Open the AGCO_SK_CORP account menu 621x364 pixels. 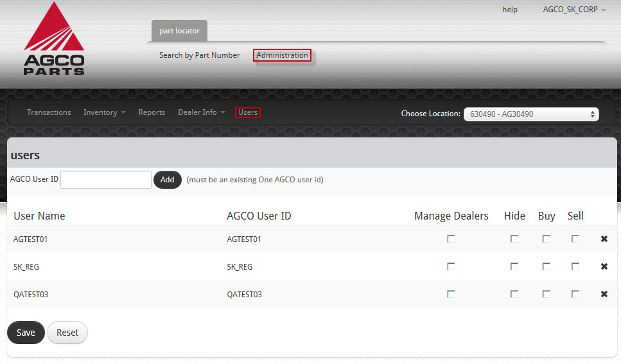pyautogui.click(x=574, y=10)
